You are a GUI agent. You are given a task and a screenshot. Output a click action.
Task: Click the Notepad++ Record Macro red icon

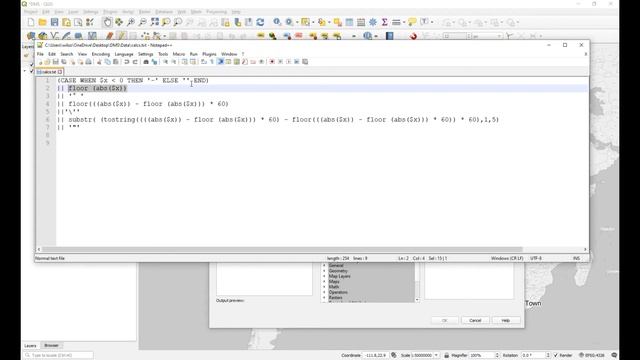pos(272,62)
